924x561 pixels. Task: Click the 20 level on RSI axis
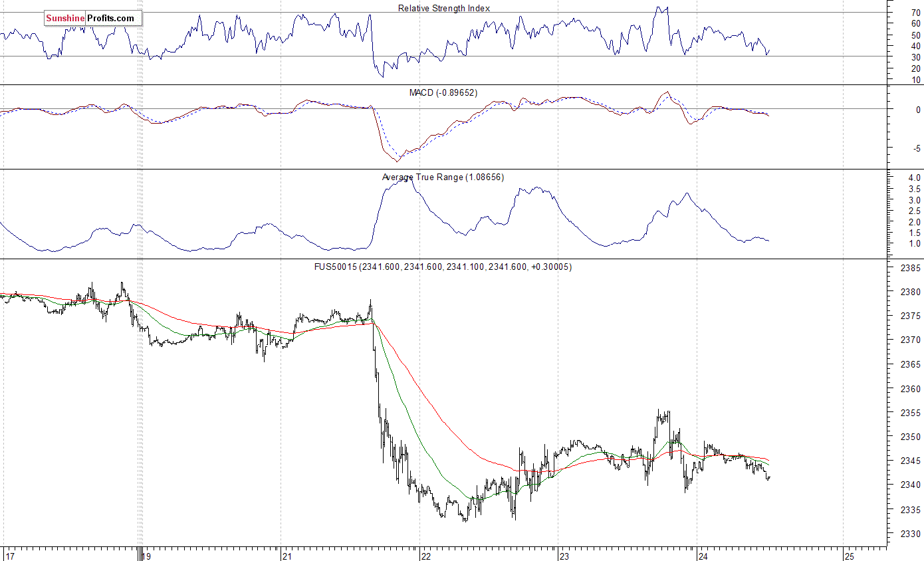tap(915, 68)
